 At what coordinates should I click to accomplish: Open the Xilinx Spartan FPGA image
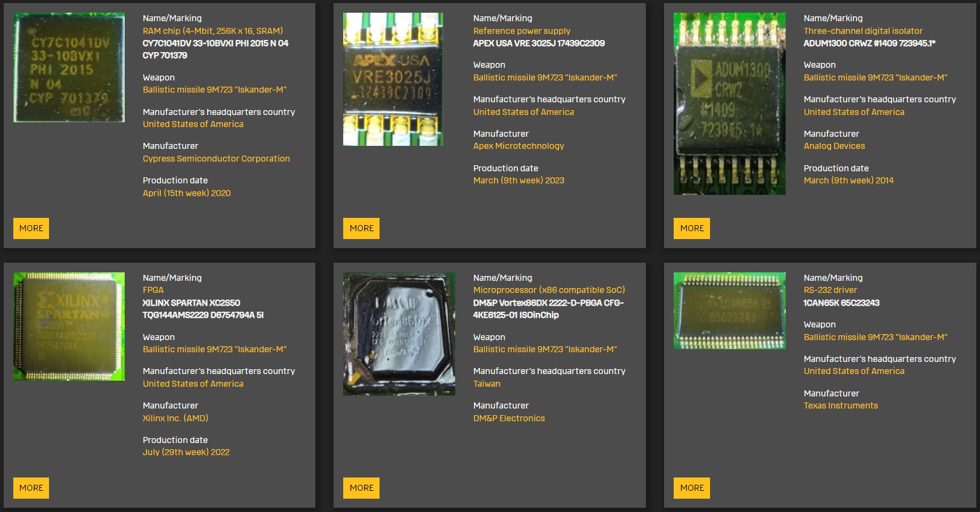coord(69,326)
